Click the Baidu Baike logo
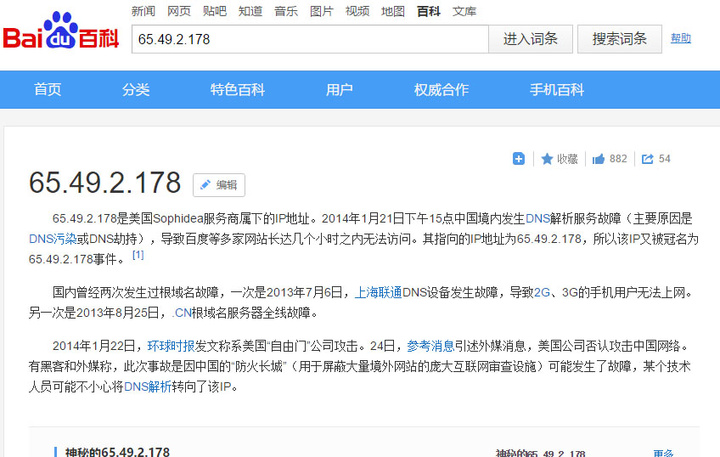Screen dimensions: 720x457 tap(61, 31)
